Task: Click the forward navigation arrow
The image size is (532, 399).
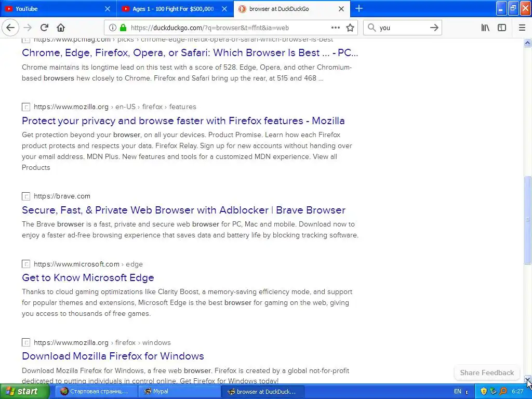Action: tap(28, 28)
